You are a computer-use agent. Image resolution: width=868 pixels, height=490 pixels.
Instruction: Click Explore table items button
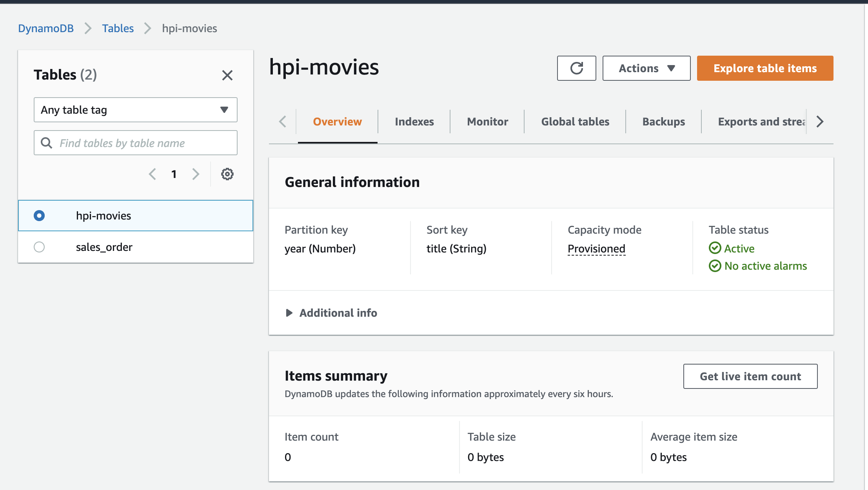[765, 68]
